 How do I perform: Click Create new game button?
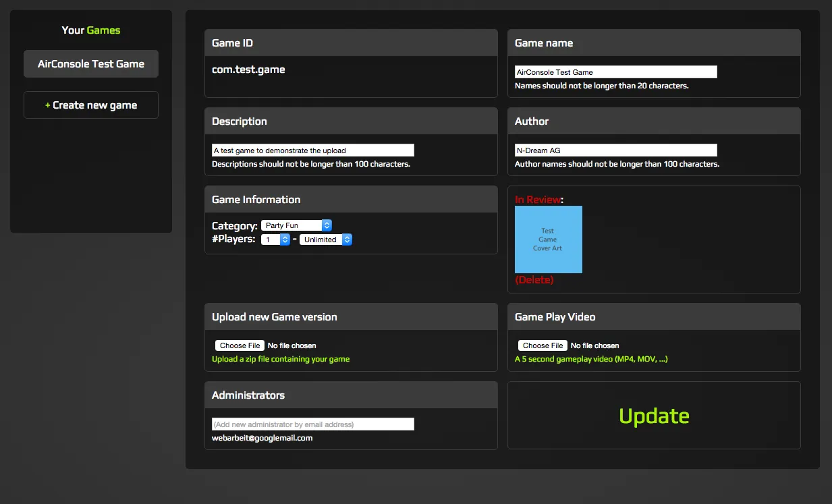point(91,105)
